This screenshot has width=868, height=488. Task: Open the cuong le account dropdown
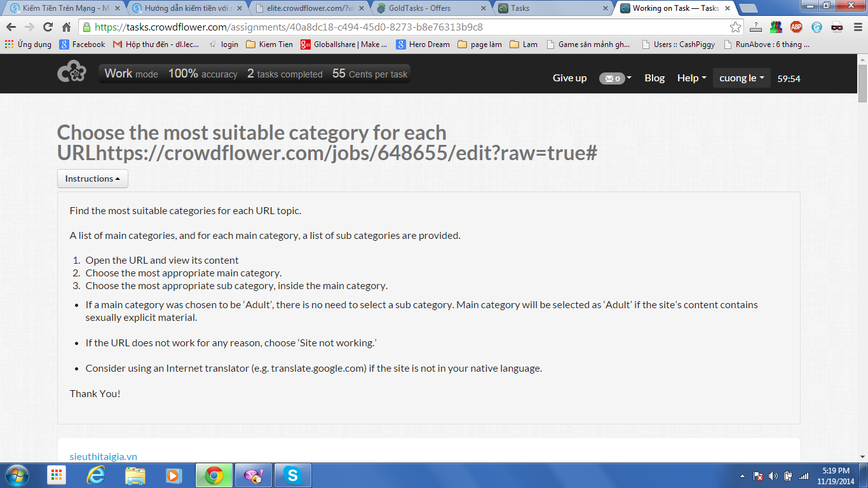point(742,78)
